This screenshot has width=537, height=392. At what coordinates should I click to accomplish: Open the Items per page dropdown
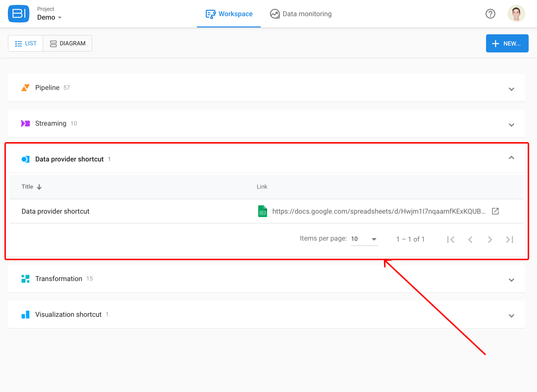click(365, 239)
